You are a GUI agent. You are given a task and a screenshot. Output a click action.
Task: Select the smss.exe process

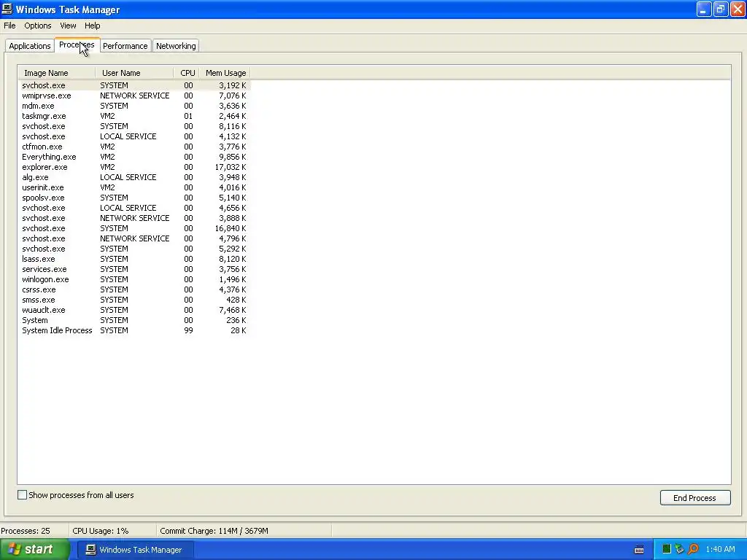point(135,300)
